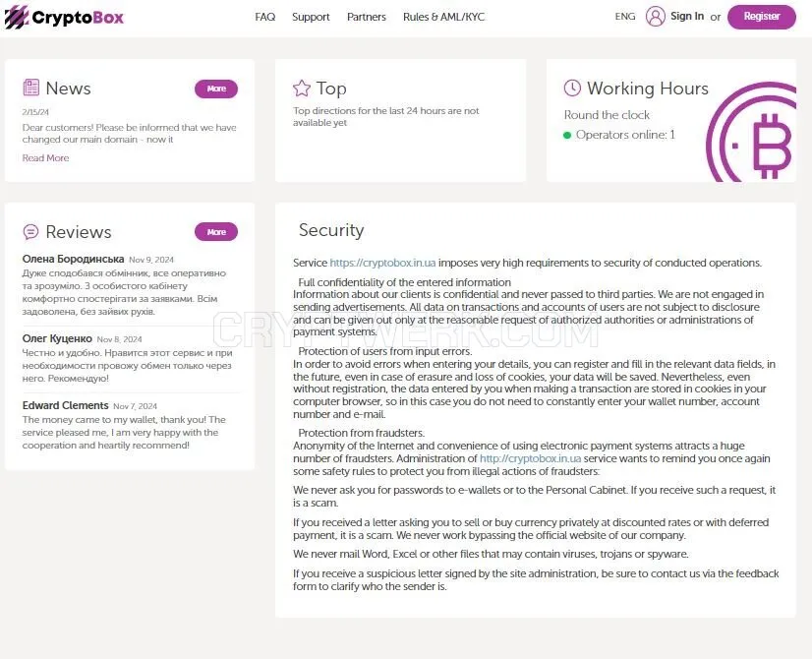Click the large Bitcoin coin graphic
The width and height of the screenshot is (812, 659).
[751, 133]
